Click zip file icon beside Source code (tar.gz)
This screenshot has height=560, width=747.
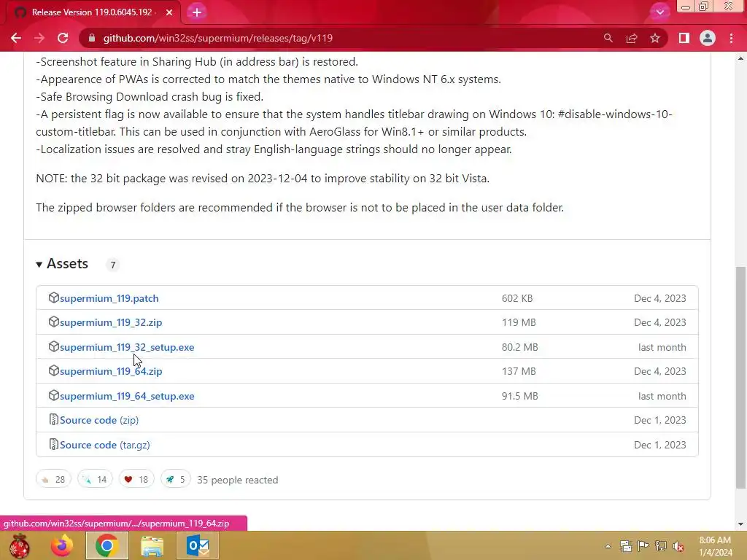54,444
